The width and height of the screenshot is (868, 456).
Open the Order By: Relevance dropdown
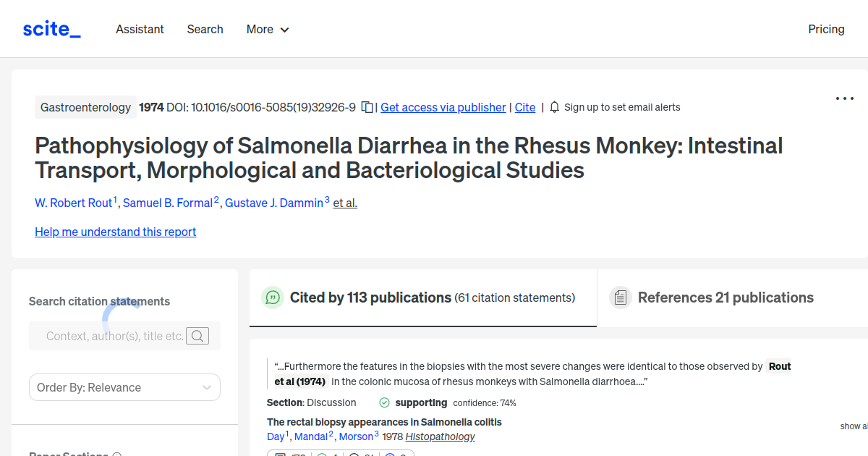(x=124, y=387)
